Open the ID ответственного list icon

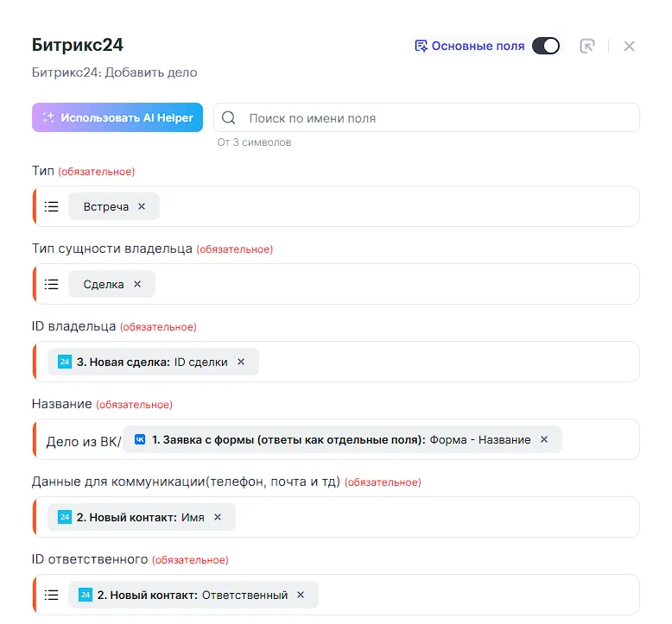(x=52, y=596)
